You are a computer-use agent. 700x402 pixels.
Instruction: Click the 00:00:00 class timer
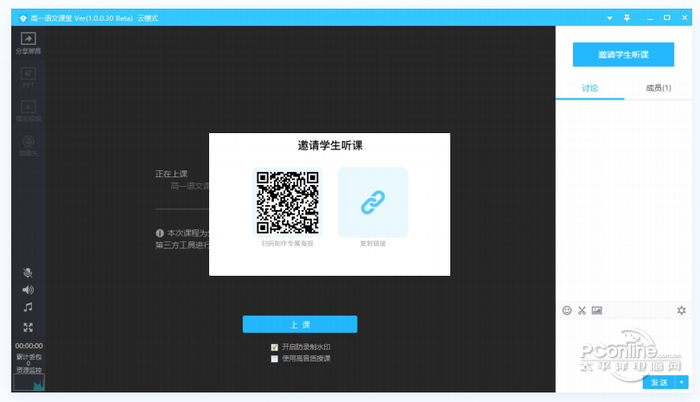[x=29, y=346]
